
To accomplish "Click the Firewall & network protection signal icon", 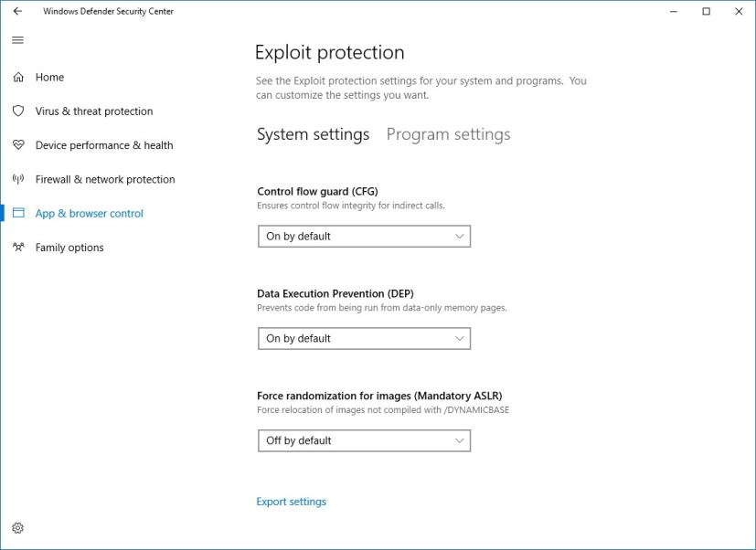I will (x=17, y=179).
